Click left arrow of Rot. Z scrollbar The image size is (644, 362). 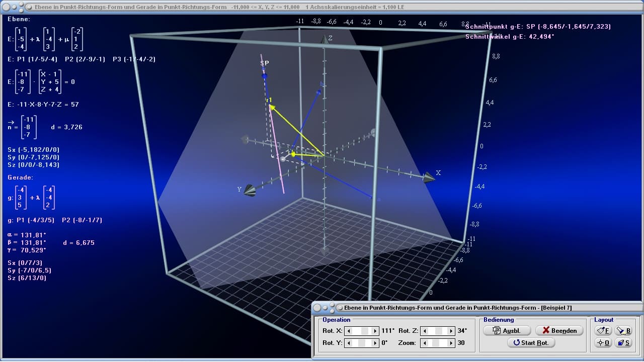click(425, 331)
